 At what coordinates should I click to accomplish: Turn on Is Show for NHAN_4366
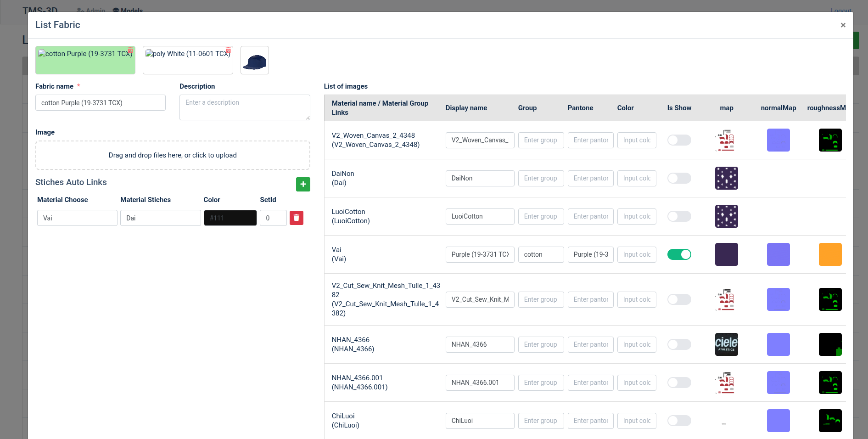click(679, 344)
